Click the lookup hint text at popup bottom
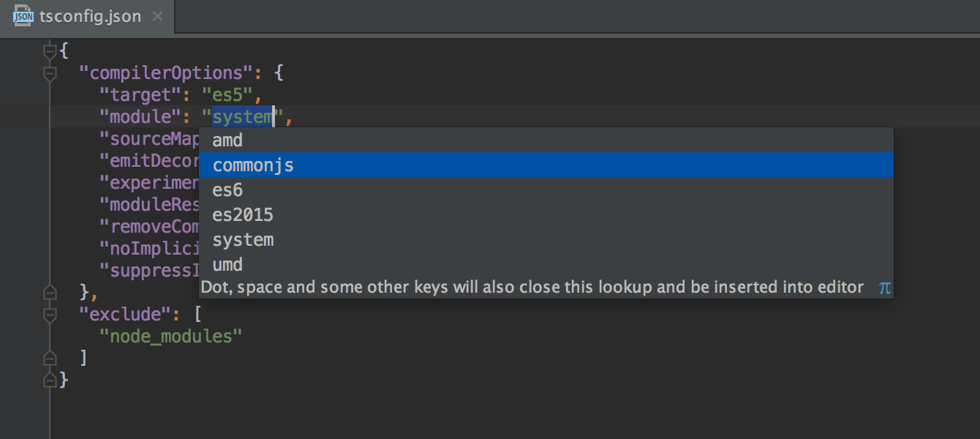Image resolution: width=980 pixels, height=439 pixels. [x=534, y=287]
